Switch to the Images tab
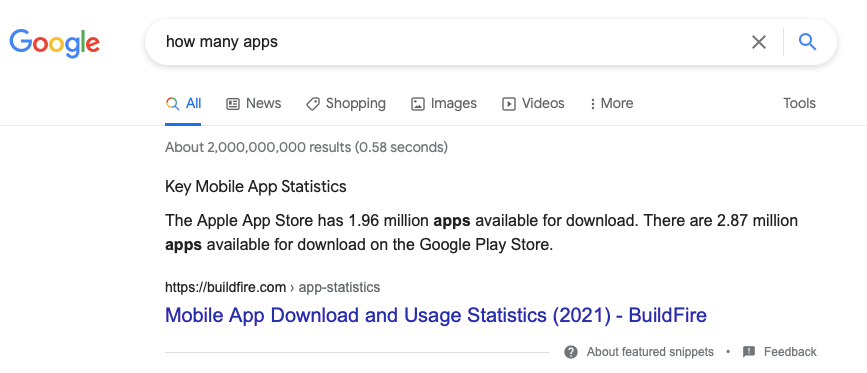Image resolution: width=867 pixels, height=373 pixels. [443, 103]
